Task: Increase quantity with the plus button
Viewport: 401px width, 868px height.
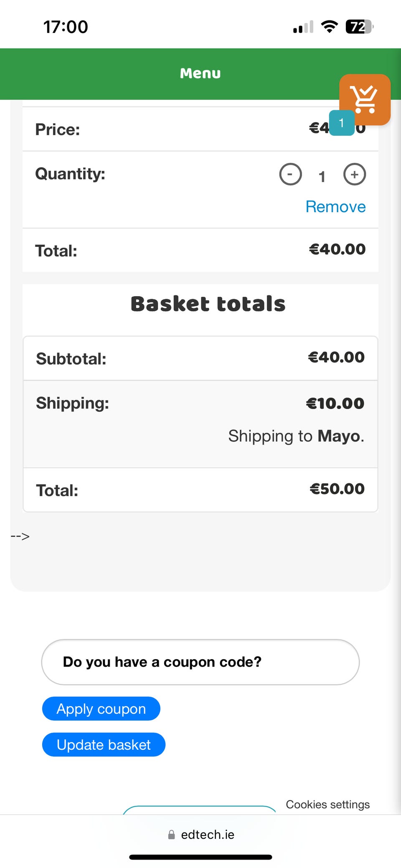Action: pyautogui.click(x=354, y=174)
